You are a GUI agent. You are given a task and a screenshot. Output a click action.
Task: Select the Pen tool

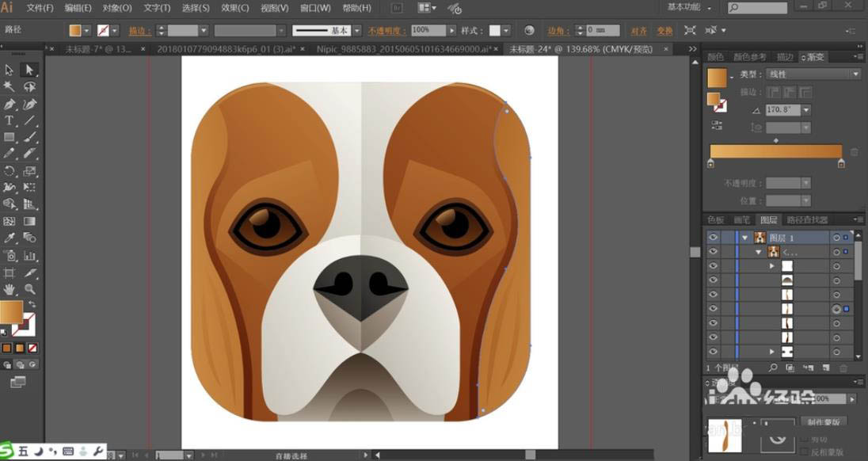tap(10, 104)
